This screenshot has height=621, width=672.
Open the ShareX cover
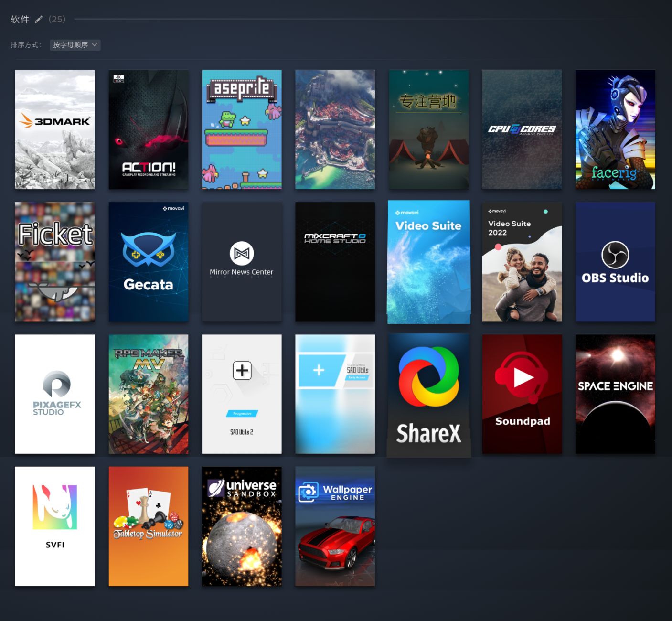(428, 395)
